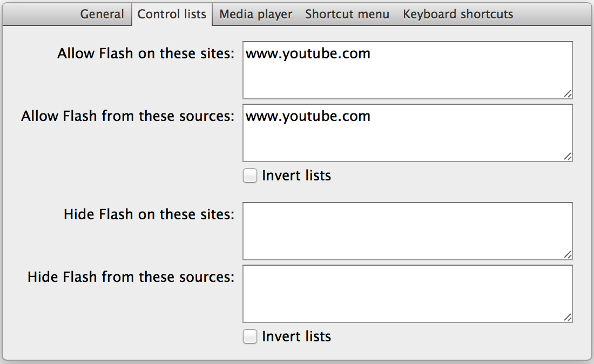This screenshot has width=594, height=364.
Task: Open the Media player tab
Action: click(256, 14)
